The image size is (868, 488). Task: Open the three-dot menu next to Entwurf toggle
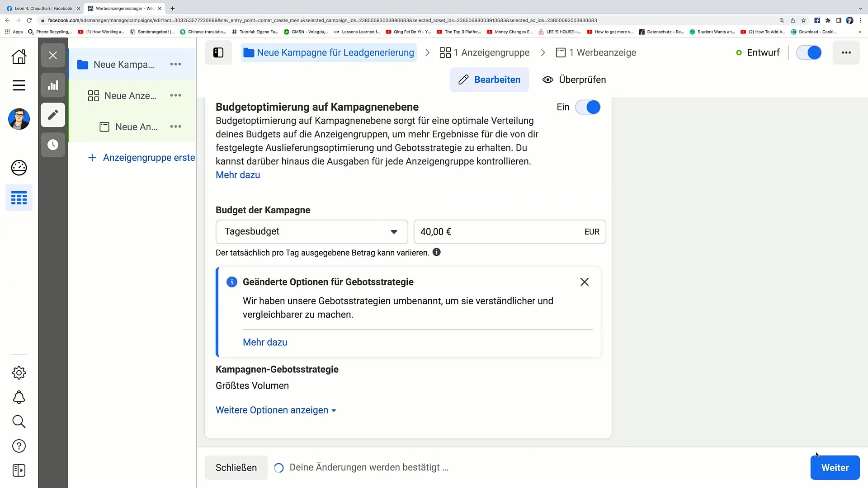click(x=846, y=53)
